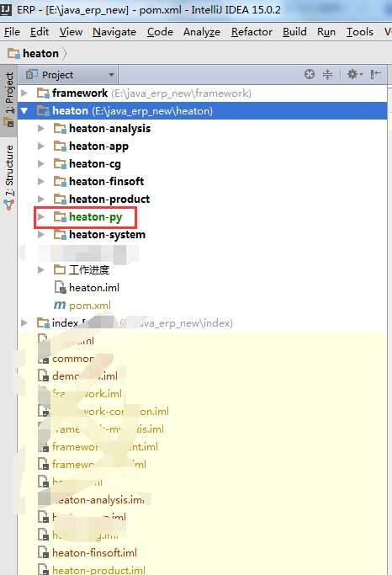The width and height of the screenshot is (392, 575).
Task: Click the Project dropdown panel icon
Action: pos(32,74)
